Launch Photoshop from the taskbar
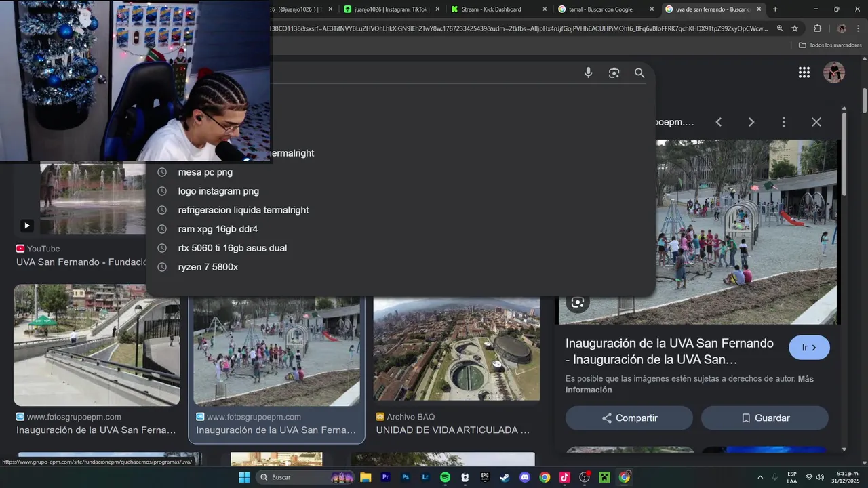This screenshot has width=868, height=488. pyautogui.click(x=406, y=477)
